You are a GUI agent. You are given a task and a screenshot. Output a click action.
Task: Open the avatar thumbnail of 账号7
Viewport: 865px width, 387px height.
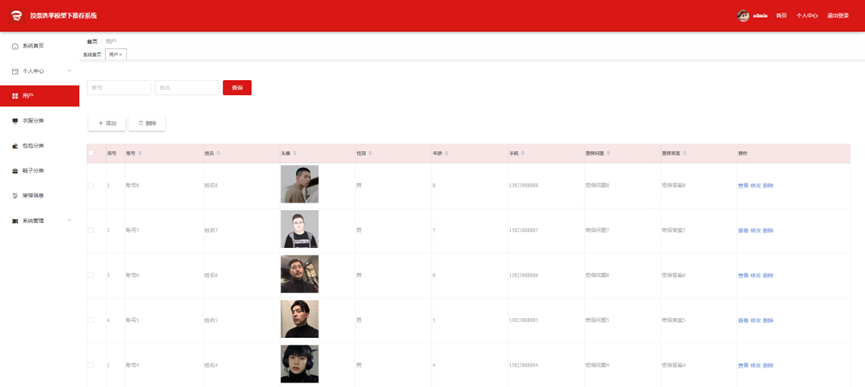(300, 229)
